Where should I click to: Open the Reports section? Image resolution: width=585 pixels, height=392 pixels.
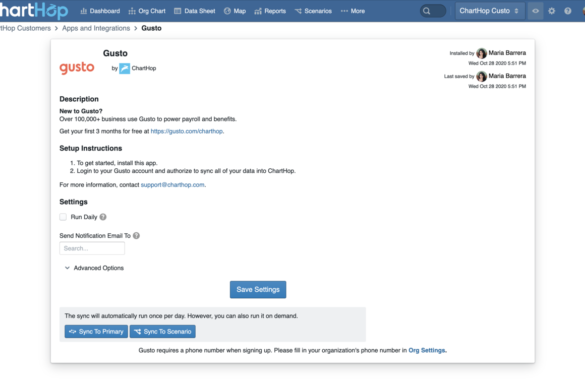[270, 11]
